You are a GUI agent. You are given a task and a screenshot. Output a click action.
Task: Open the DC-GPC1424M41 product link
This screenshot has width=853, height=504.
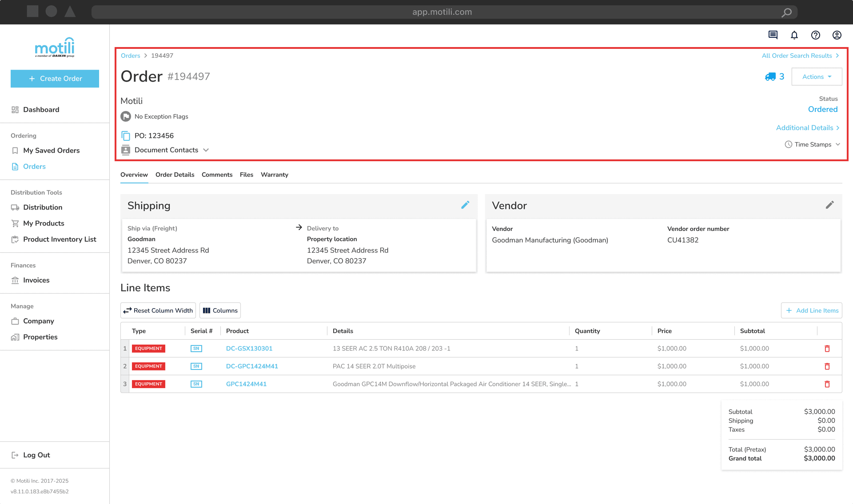pyautogui.click(x=252, y=366)
